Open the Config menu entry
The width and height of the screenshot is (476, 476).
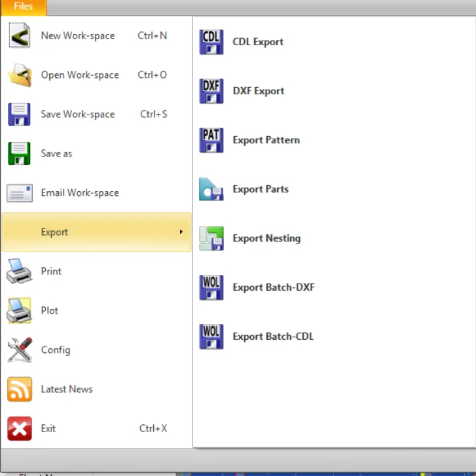click(x=96, y=350)
